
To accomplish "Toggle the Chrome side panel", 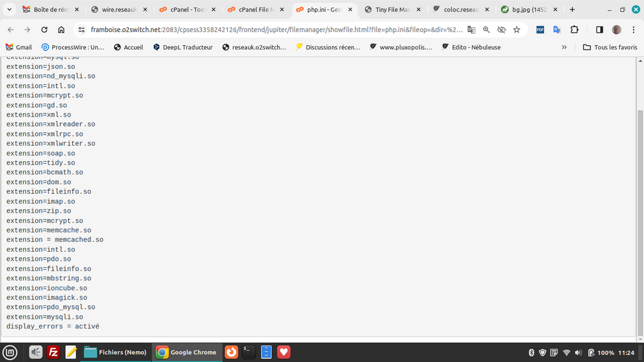I will tap(599, 30).
